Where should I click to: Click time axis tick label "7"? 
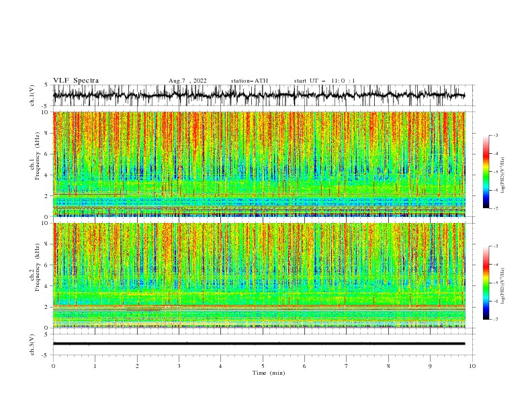pyautogui.click(x=347, y=366)
